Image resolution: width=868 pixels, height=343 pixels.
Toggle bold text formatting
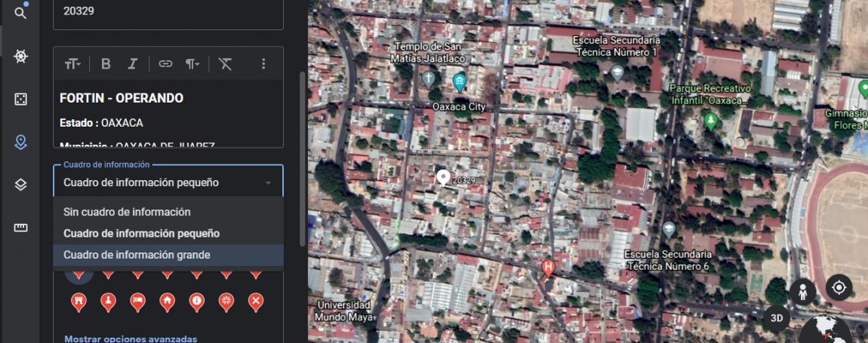pyautogui.click(x=106, y=63)
